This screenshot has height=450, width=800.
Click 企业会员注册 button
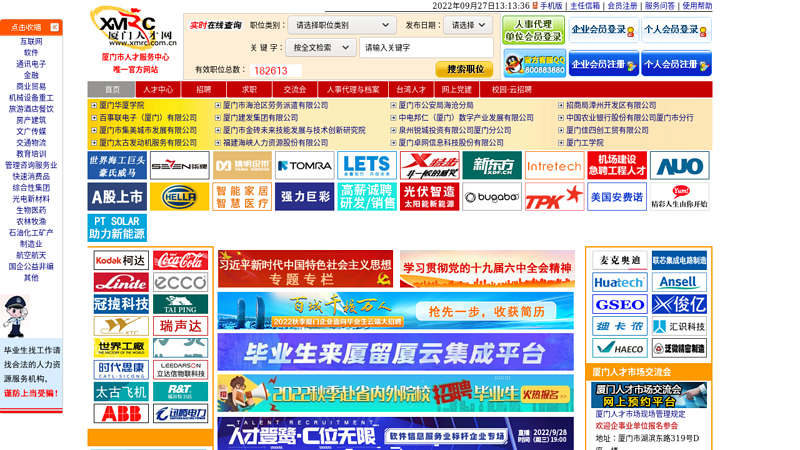tap(604, 64)
